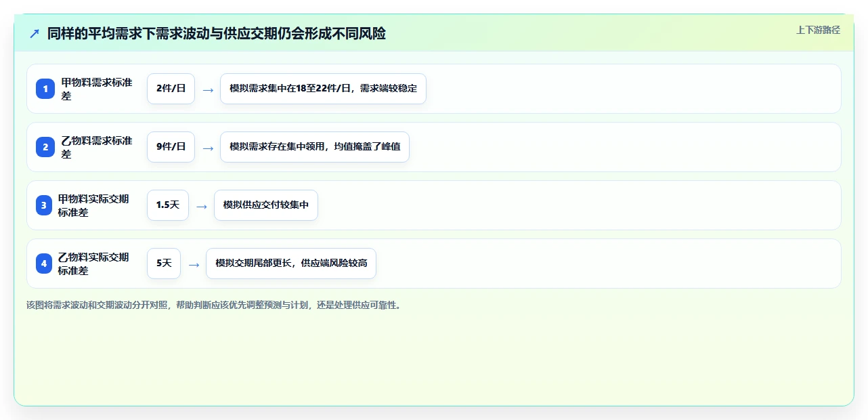Click the 2件/日 value chip

(x=171, y=89)
